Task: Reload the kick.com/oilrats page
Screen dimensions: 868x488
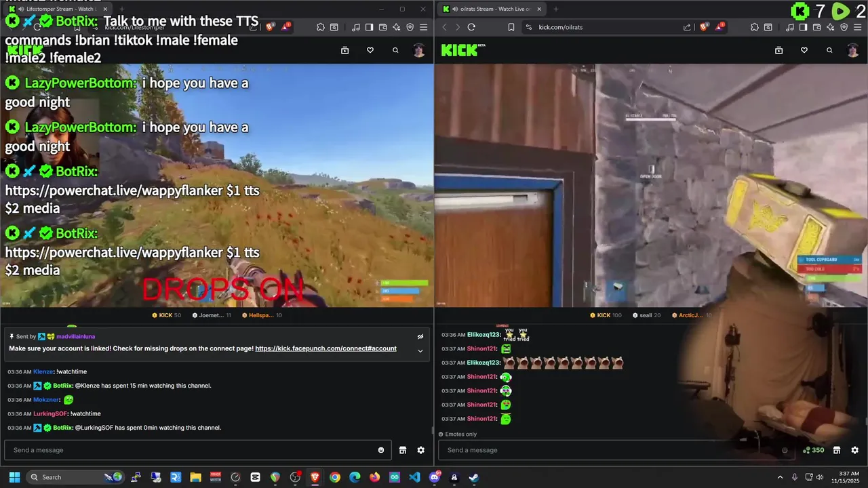Action: [x=471, y=27]
